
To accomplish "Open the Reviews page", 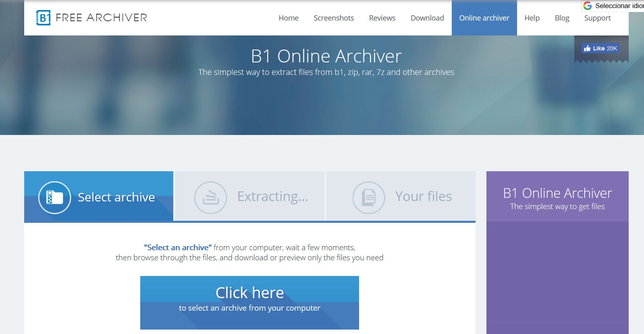I will point(382,18).
